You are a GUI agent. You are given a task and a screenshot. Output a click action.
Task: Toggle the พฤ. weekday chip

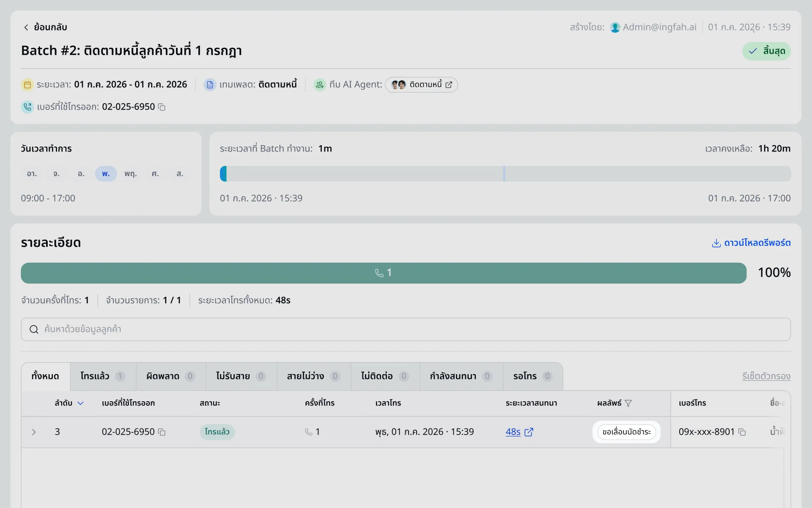click(130, 174)
